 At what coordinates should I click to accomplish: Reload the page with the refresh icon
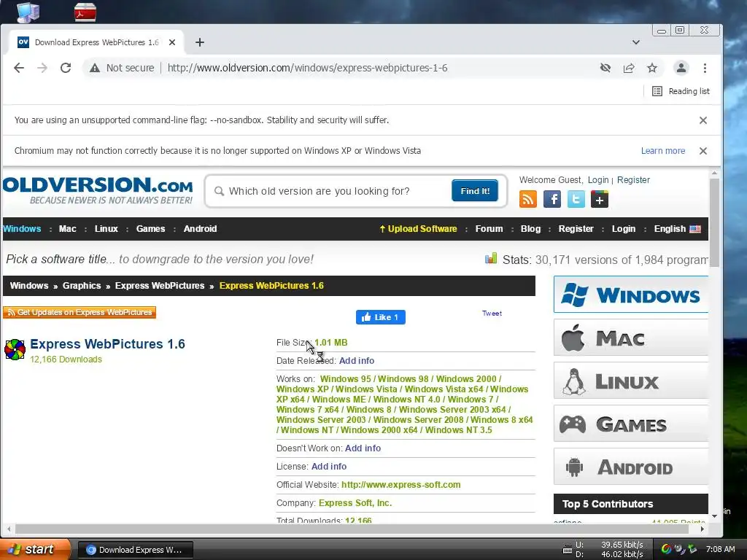(66, 68)
